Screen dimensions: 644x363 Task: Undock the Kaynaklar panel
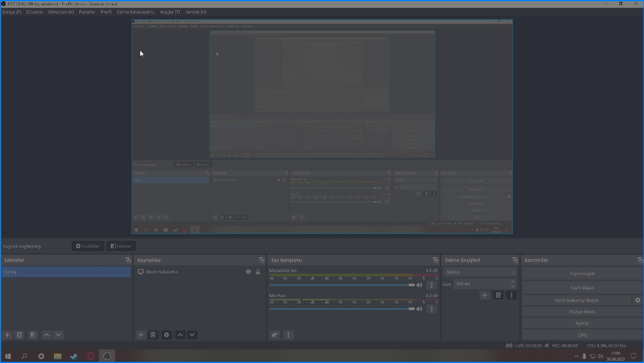pos(262,260)
